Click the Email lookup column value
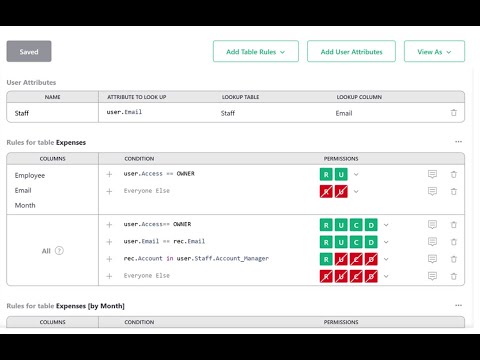 pos(344,113)
